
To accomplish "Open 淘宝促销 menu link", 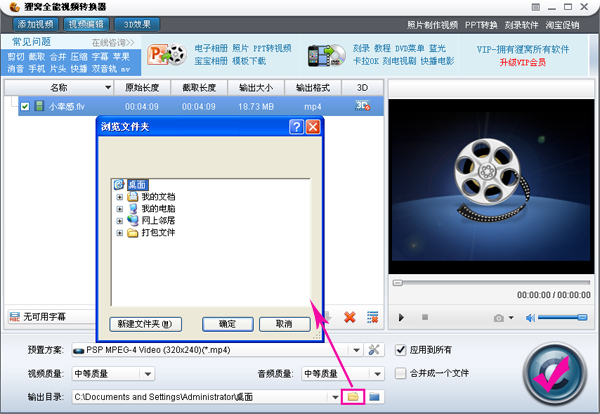I will (562, 25).
